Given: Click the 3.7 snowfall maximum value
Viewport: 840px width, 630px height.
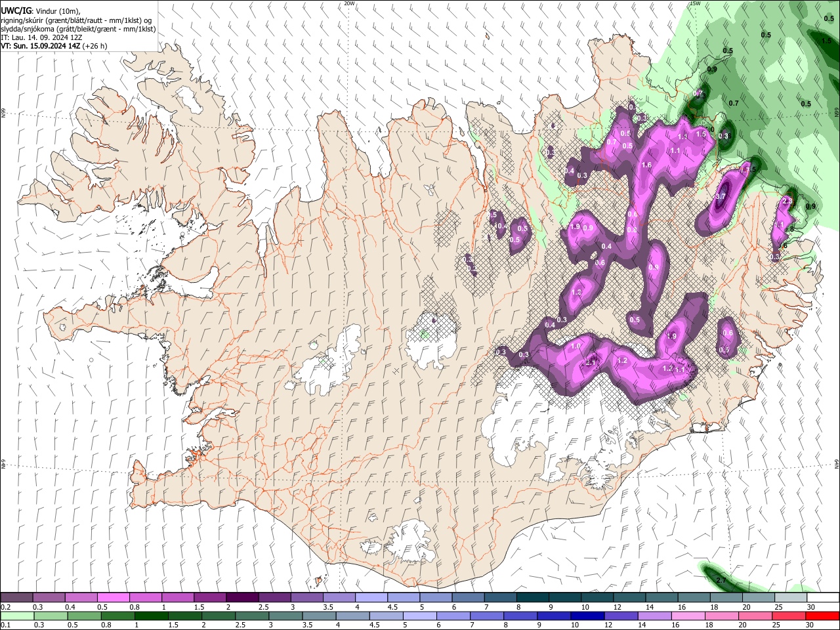Looking at the screenshot, I should (x=720, y=196).
